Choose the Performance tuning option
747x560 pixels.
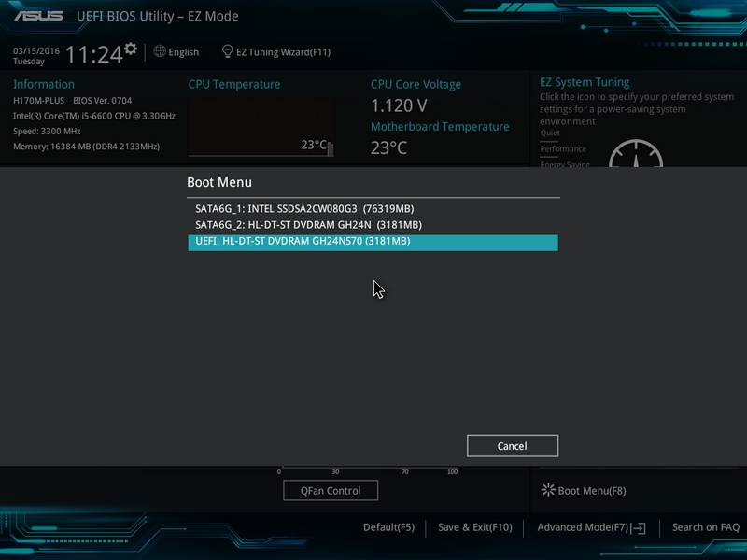(x=563, y=149)
